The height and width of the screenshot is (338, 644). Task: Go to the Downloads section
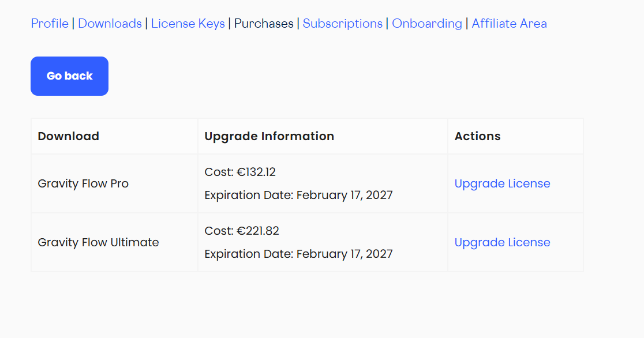point(110,24)
